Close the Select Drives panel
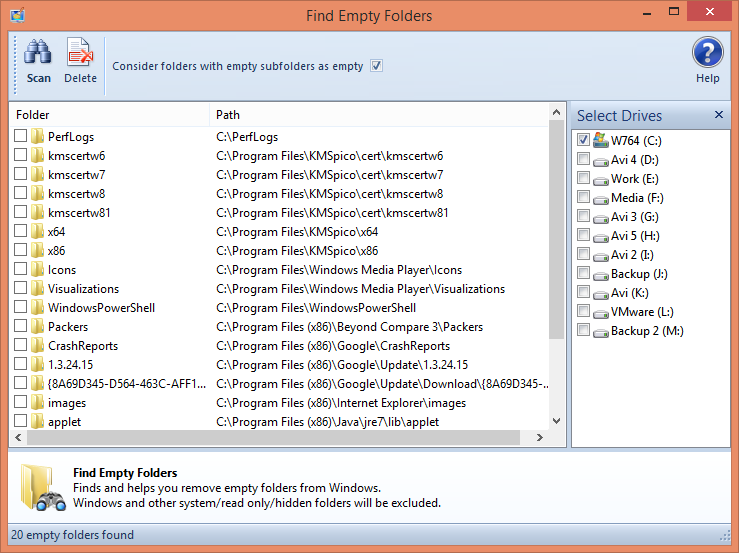This screenshot has width=739, height=553. coord(719,115)
